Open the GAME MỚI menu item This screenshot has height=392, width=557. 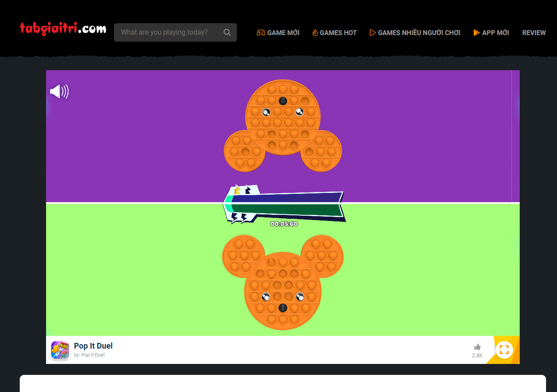[278, 33]
